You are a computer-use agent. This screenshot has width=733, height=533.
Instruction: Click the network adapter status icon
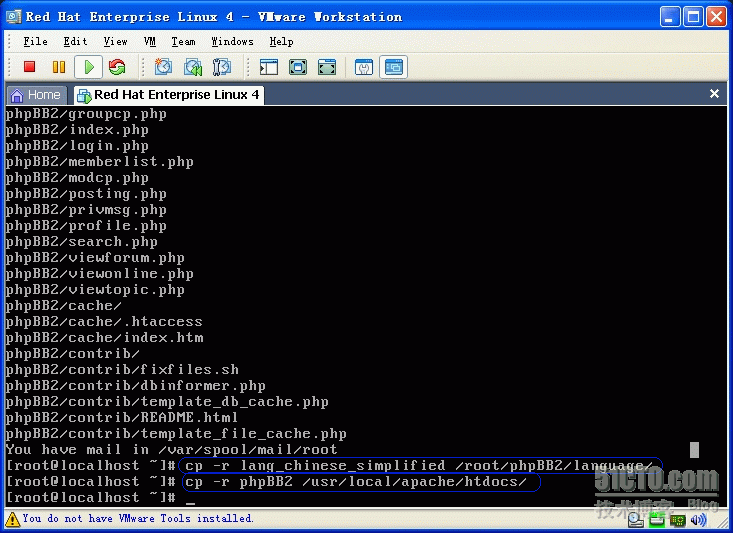point(677,520)
